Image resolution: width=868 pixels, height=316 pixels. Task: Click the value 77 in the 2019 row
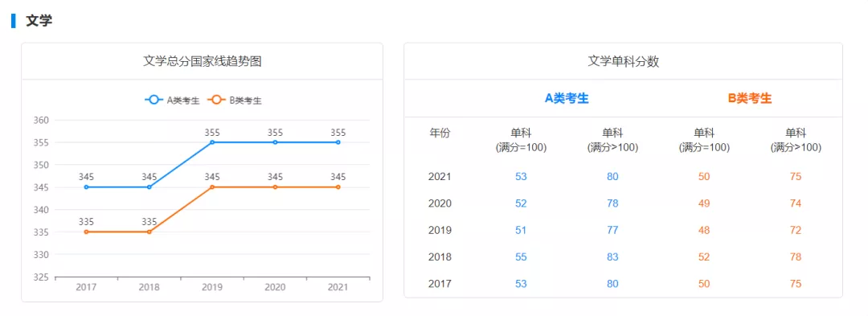(x=612, y=230)
